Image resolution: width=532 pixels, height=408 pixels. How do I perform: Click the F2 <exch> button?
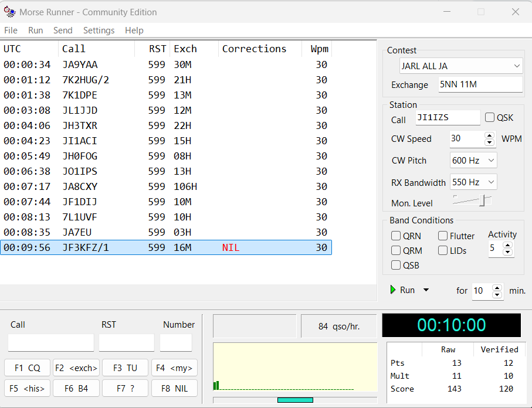tap(76, 368)
